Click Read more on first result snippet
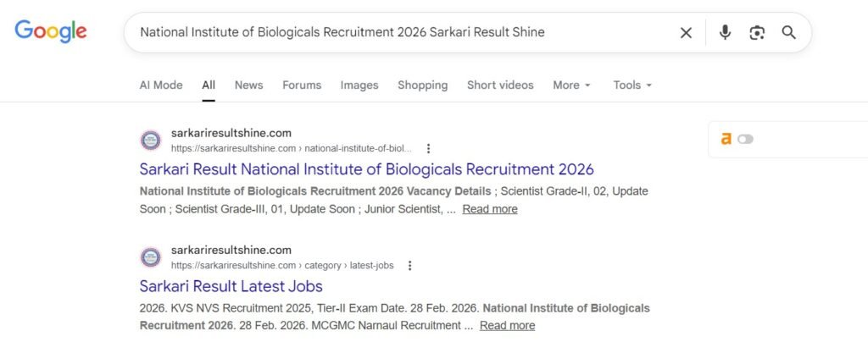This screenshot has height=353, width=868. click(490, 209)
